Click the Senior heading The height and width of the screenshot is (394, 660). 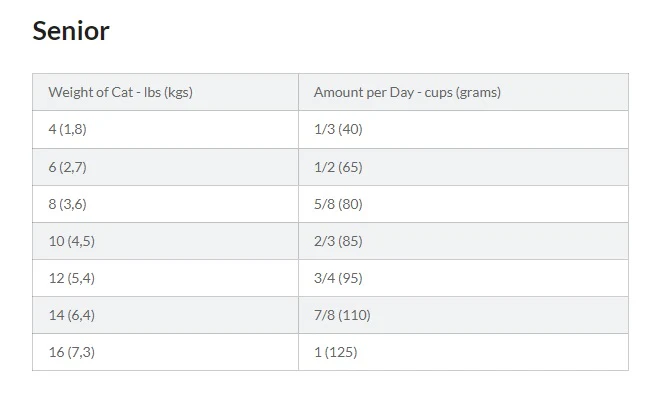(71, 31)
